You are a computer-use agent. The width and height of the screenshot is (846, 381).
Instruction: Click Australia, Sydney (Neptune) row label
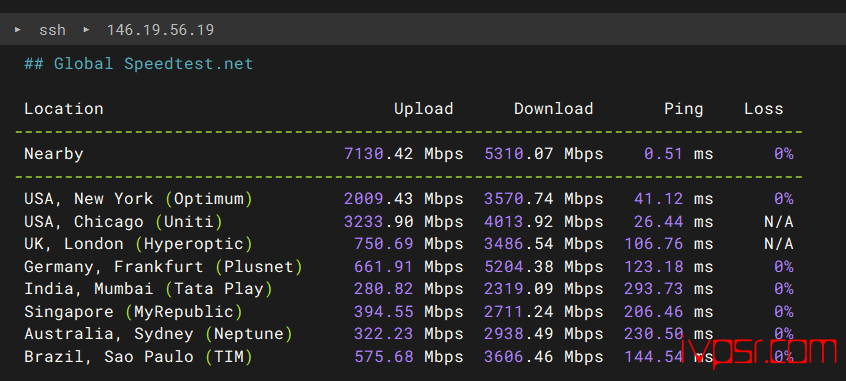click(x=158, y=334)
